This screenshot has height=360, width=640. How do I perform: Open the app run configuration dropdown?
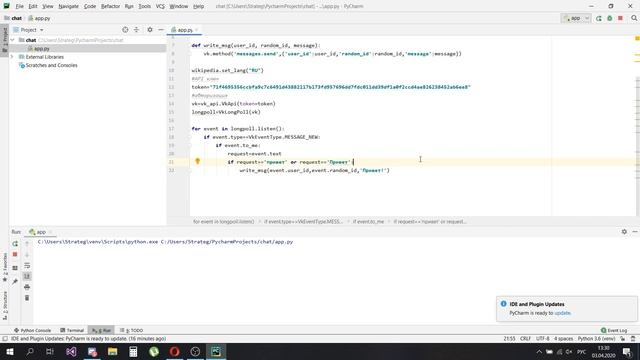tap(576, 18)
